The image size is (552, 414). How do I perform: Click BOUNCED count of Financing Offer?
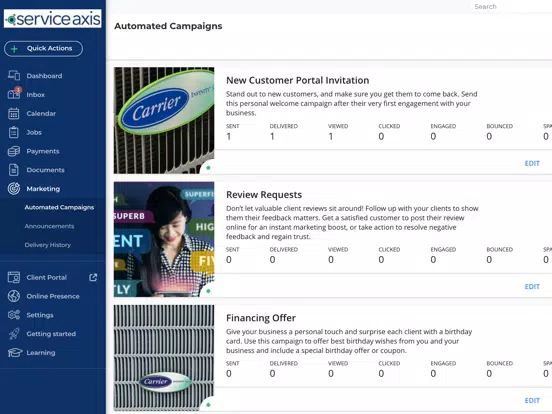coord(489,374)
